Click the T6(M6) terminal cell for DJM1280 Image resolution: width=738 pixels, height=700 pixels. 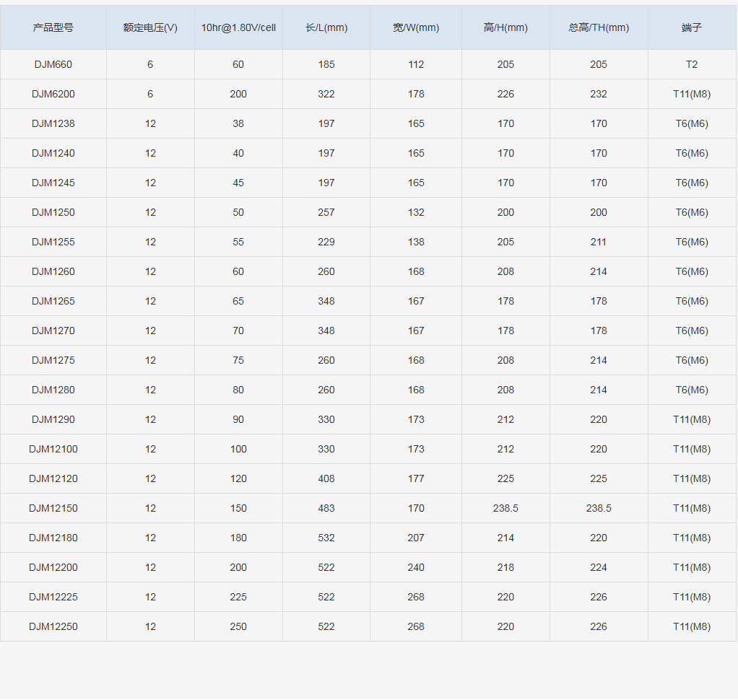(x=692, y=390)
